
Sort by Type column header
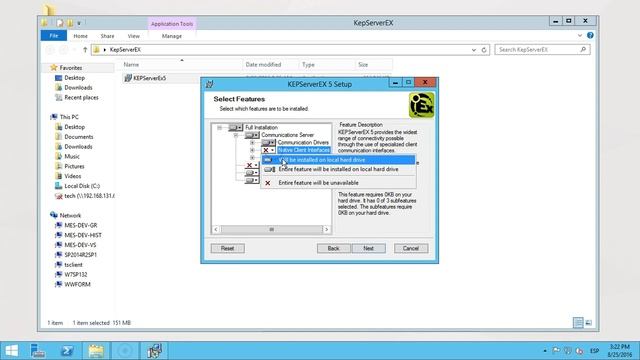tap(308, 64)
